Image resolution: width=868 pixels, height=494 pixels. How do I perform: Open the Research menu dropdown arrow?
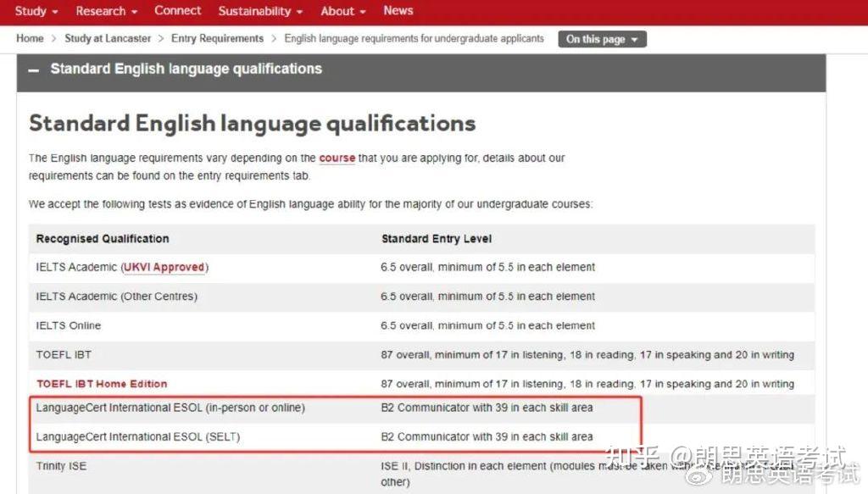(x=134, y=11)
